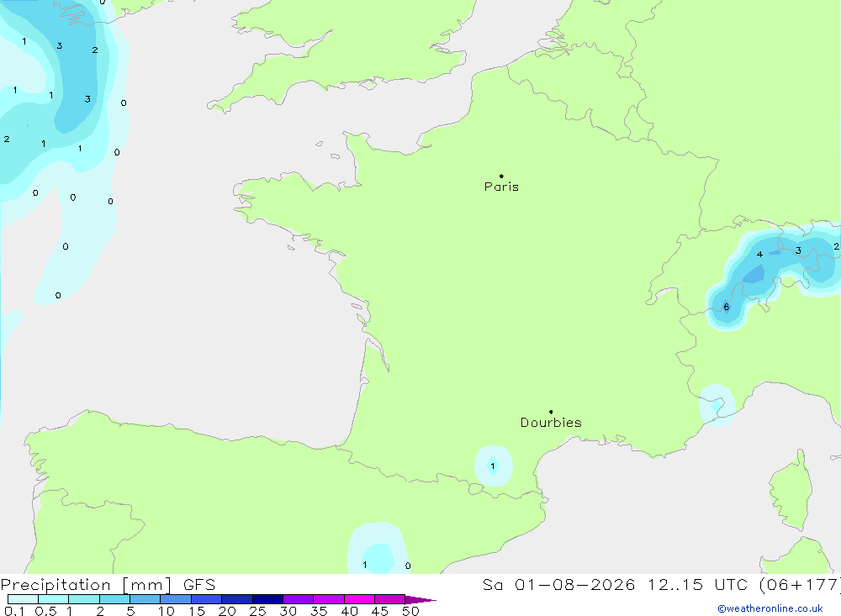841x616 pixels.
Task: Pick the 25–30 mm navy legend swatch
Action: (267, 599)
